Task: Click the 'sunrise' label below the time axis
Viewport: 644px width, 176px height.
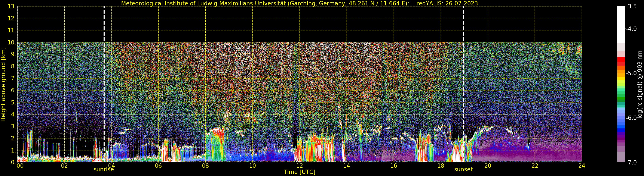Action: 104,170
